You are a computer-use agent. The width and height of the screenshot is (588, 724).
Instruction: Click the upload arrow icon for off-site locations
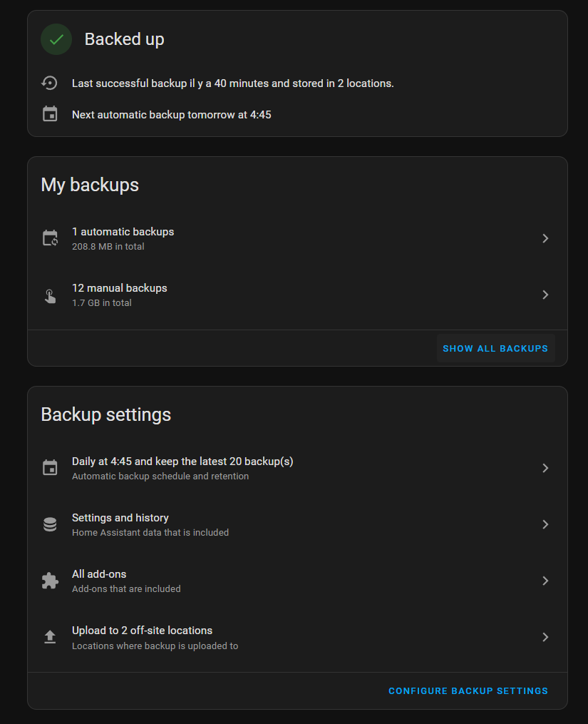coord(50,637)
